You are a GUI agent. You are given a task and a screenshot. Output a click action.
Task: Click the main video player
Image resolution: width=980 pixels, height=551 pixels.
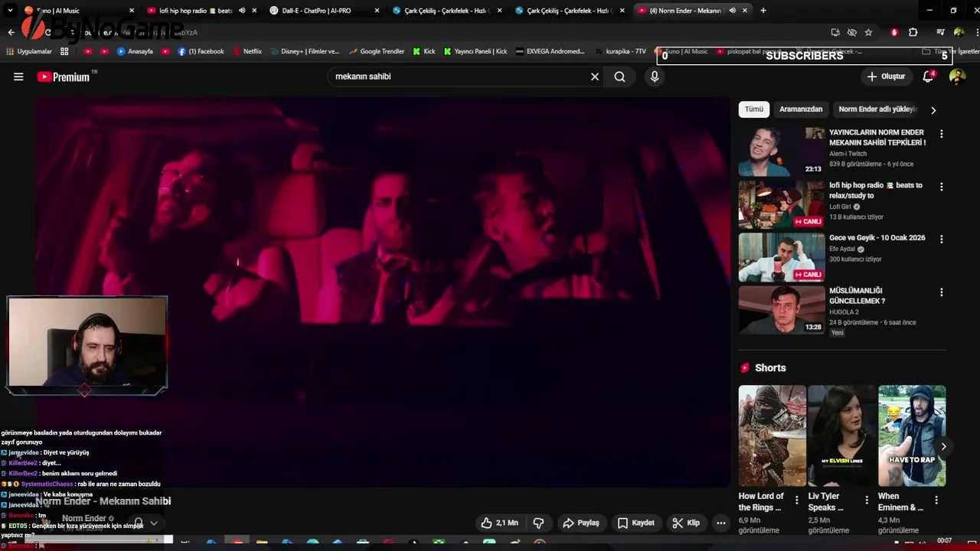(x=383, y=291)
